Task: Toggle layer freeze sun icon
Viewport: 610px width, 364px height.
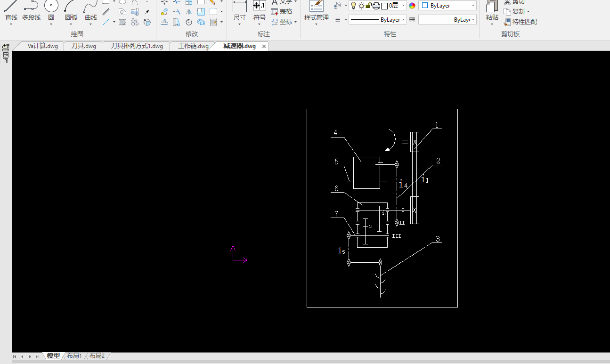Action: pos(361,6)
